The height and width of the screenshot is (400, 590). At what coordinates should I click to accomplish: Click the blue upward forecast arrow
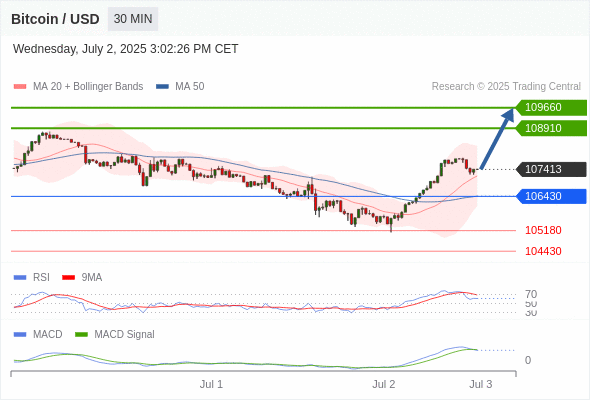click(497, 138)
